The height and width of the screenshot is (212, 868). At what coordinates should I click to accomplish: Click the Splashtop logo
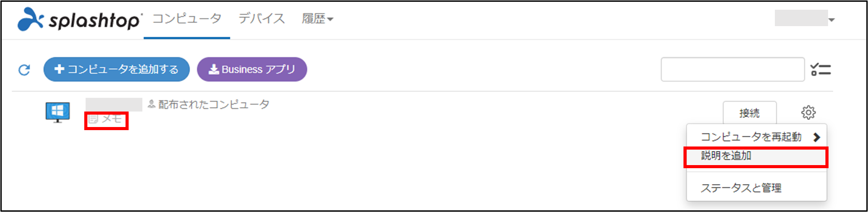(80, 19)
